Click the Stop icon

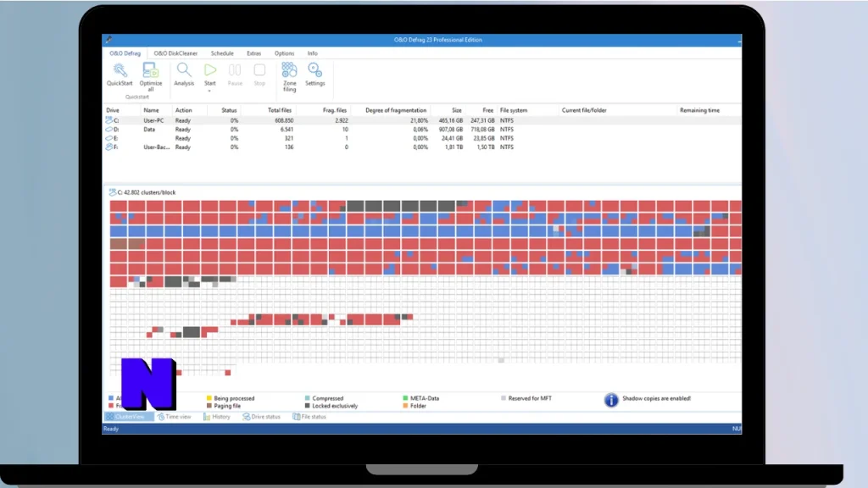coord(259,69)
